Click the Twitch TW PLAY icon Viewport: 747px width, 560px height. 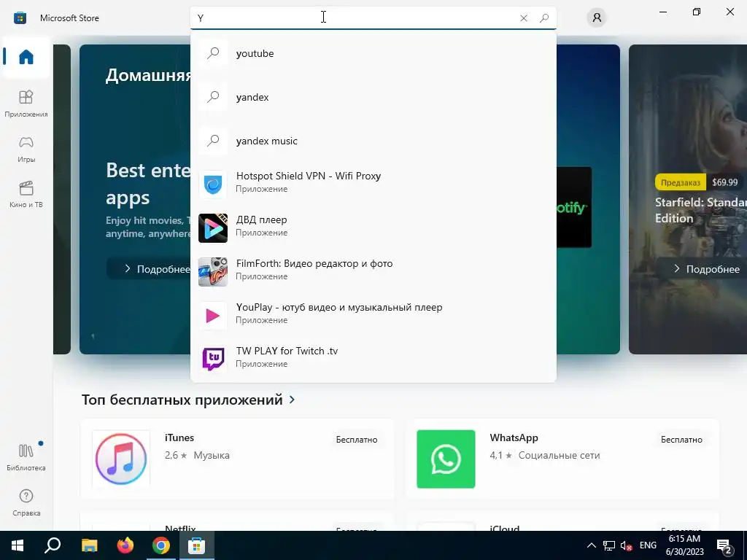click(x=213, y=359)
